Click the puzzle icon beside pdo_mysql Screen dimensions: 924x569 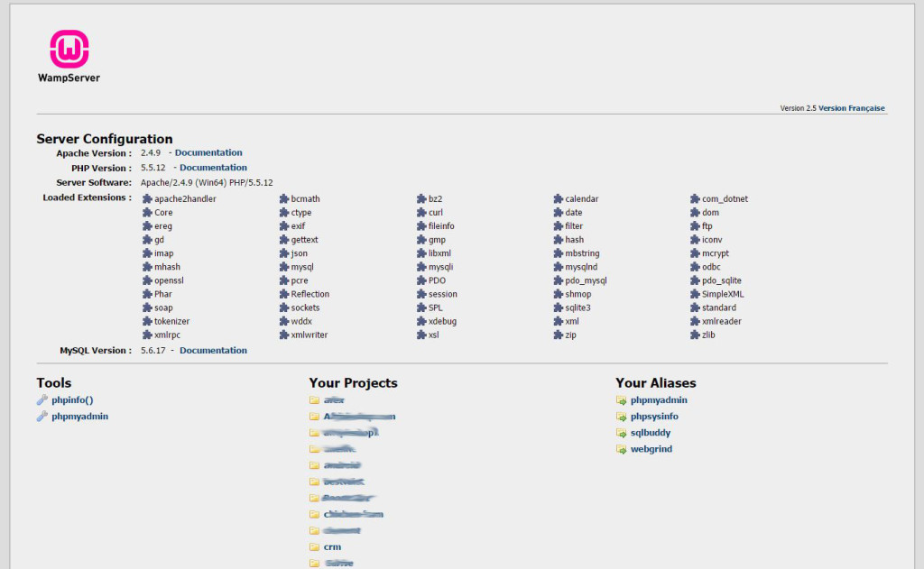point(558,280)
